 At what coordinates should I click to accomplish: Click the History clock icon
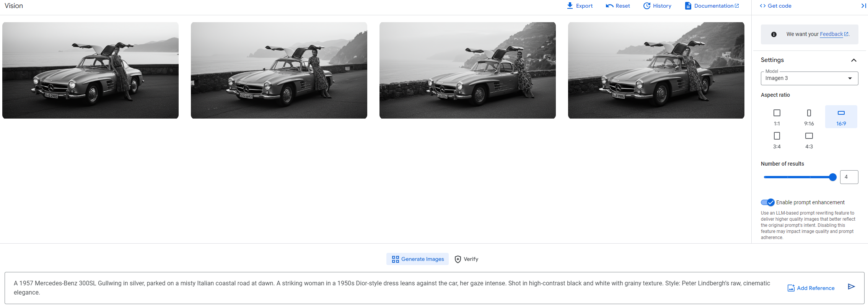click(x=647, y=6)
